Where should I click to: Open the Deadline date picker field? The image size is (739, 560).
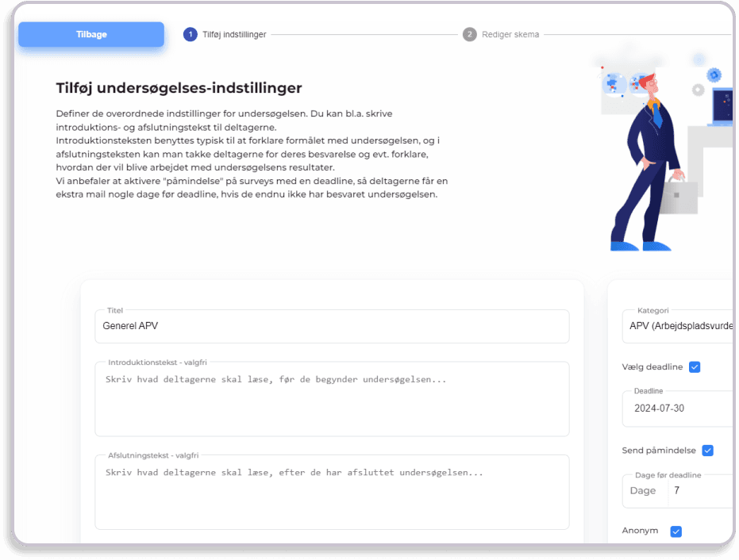tap(679, 408)
